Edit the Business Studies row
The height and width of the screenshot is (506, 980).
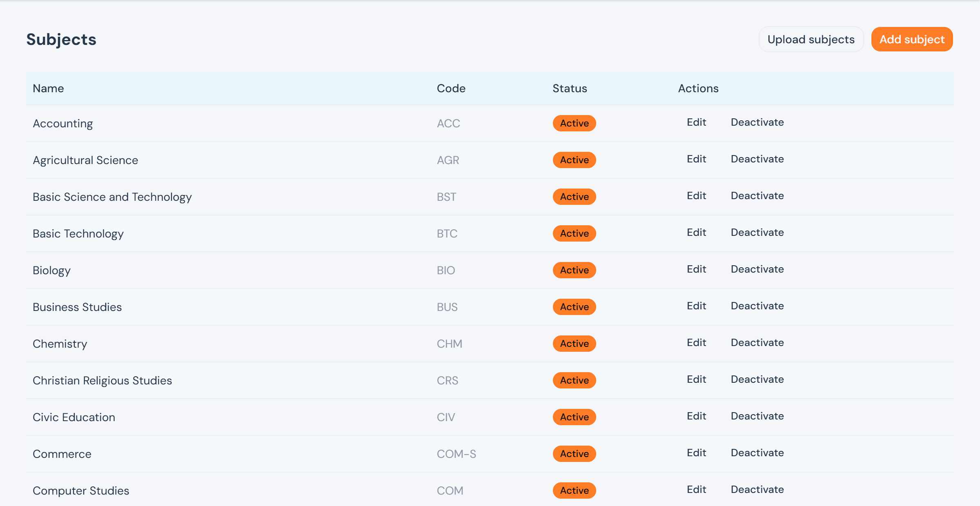(696, 306)
